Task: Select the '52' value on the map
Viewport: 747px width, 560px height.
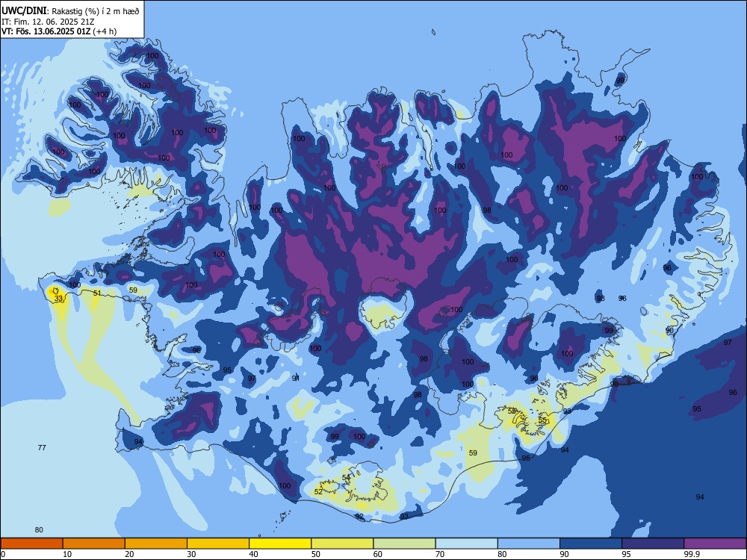Action: pos(318,492)
